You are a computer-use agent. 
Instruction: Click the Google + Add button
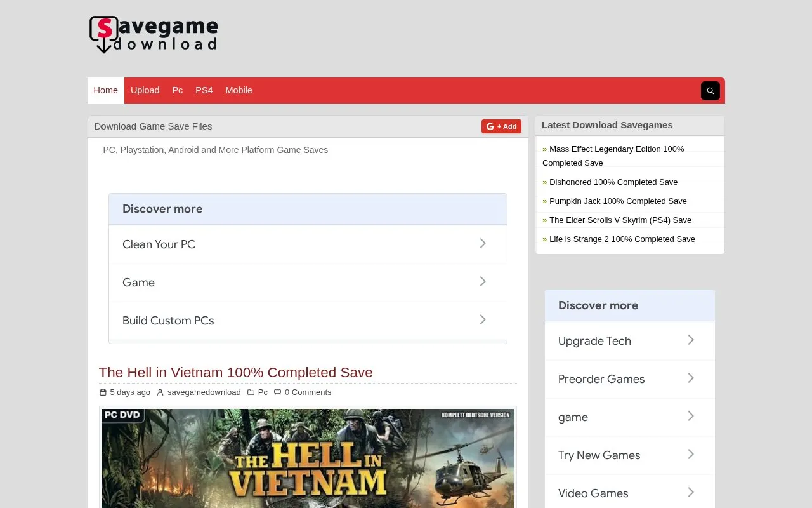(x=501, y=126)
